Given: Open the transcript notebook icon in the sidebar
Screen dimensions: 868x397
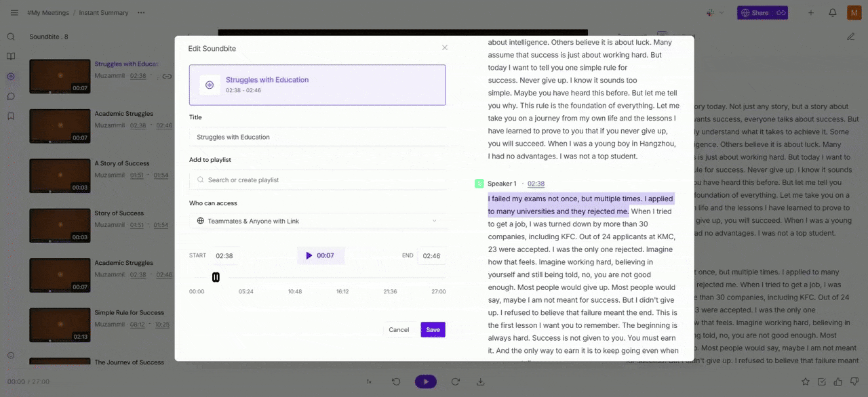Looking at the screenshot, I should click(11, 56).
